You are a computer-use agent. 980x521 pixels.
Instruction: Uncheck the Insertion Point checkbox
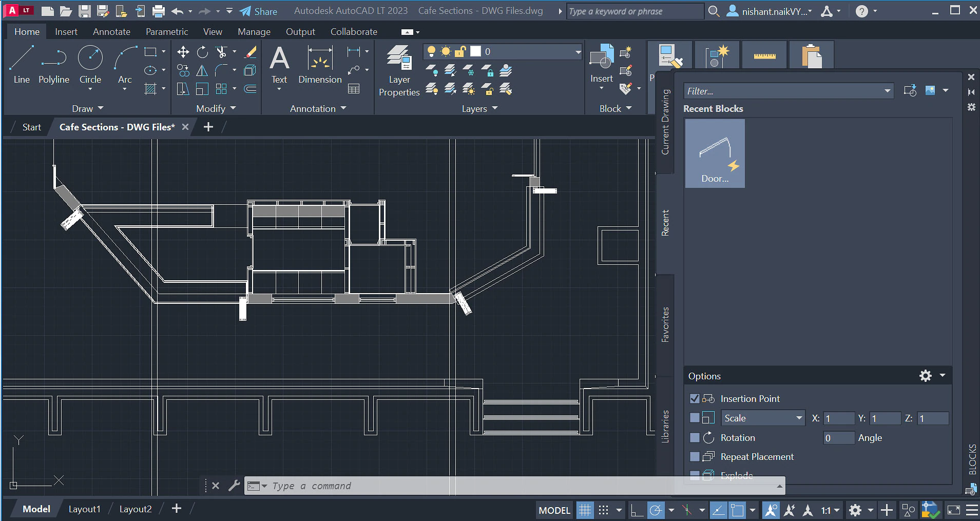click(696, 398)
